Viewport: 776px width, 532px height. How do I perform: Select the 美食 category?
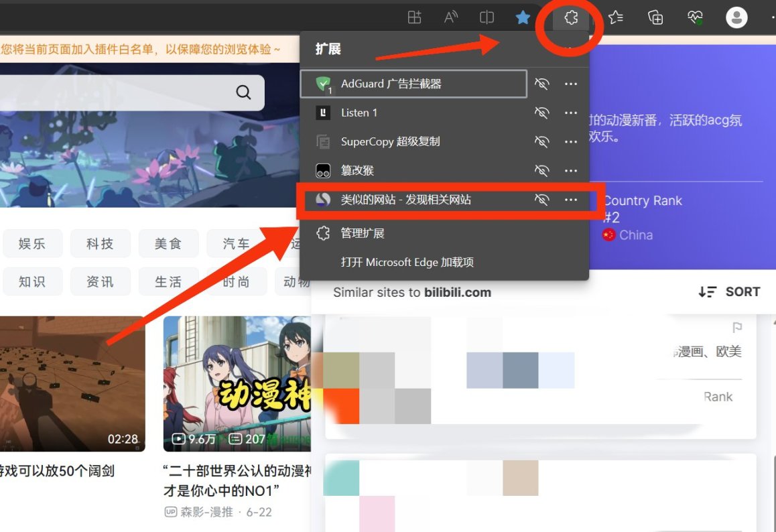(x=168, y=243)
